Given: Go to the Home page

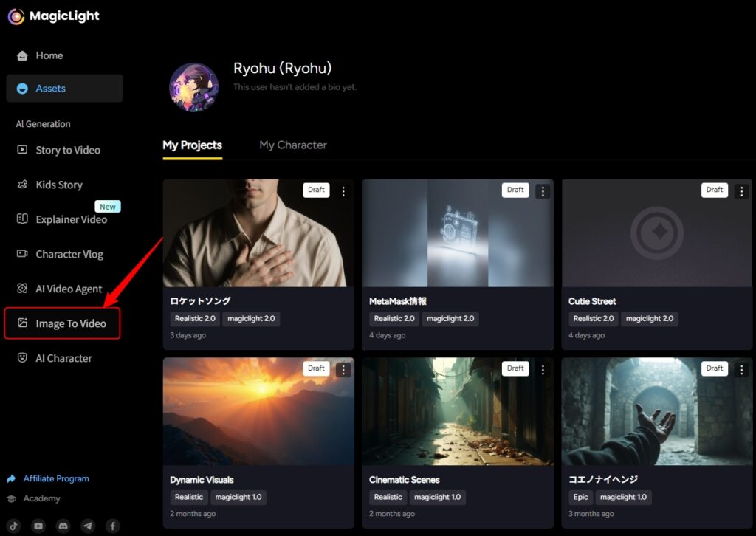Looking at the screenshot, I should pyautogui.click(x=49, y=55).
